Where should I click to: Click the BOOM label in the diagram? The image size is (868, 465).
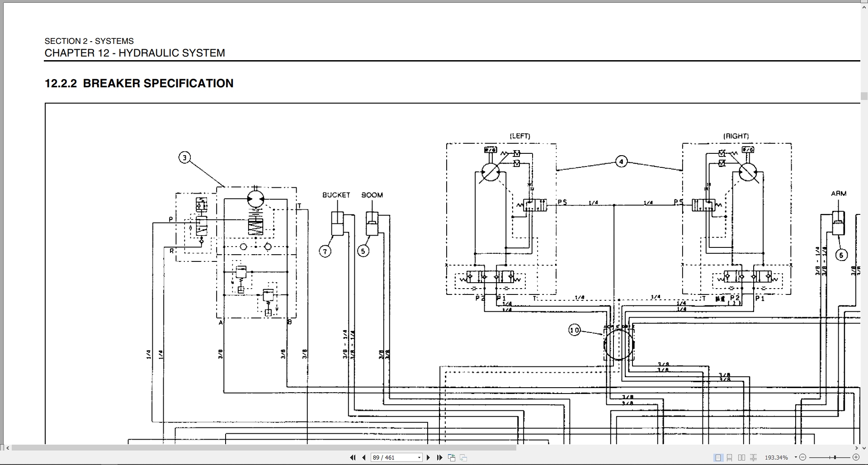pos(372,195)
